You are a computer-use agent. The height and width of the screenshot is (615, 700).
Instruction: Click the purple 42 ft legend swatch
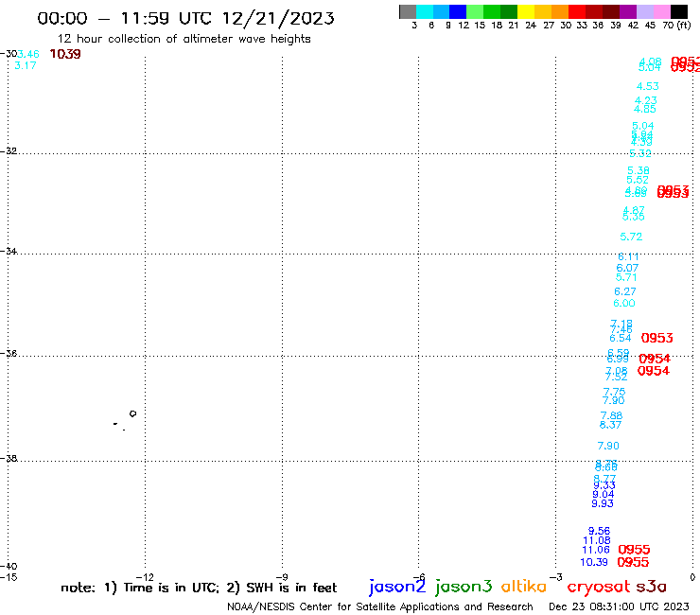pyautogui.click(x=628, y=11)
